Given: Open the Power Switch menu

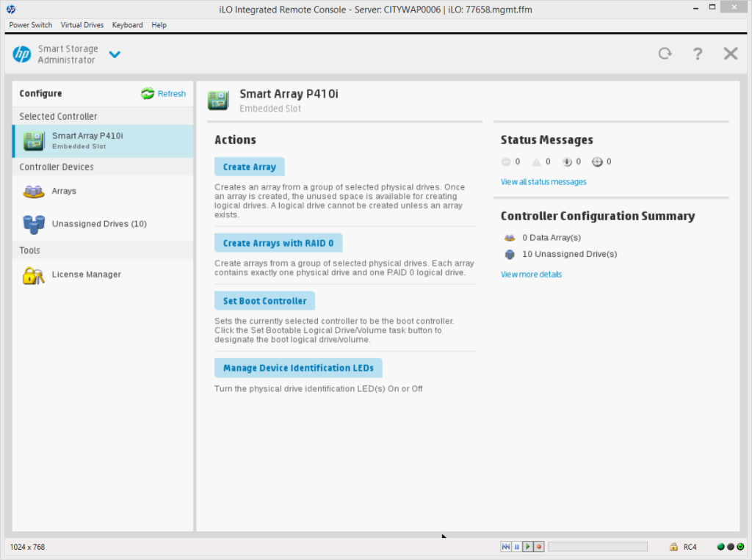Looking at the screenshot, I should pos(30,24).
